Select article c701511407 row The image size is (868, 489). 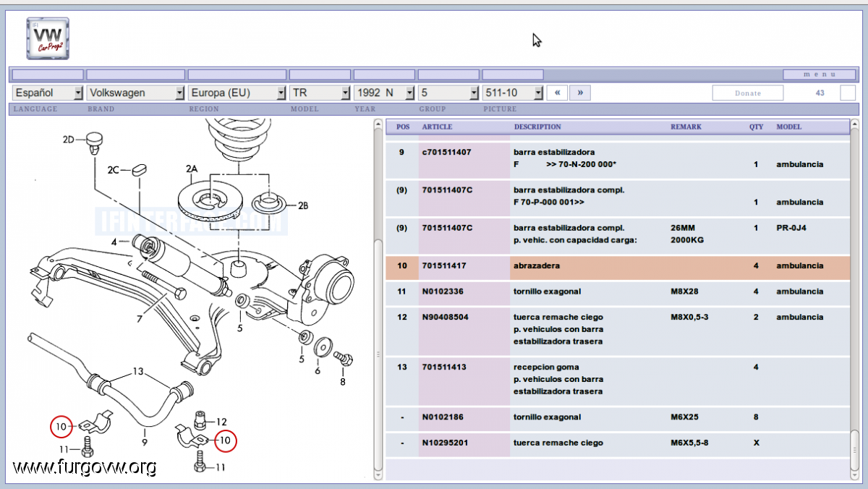pos(617,159)
